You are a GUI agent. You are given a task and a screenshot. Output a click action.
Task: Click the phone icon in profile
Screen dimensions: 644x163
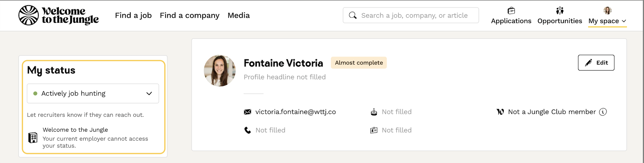point(247,130)
